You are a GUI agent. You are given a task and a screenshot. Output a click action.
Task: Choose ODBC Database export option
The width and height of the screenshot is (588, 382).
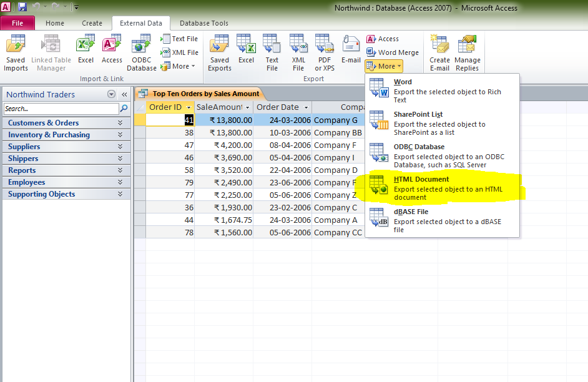(442, 155)
